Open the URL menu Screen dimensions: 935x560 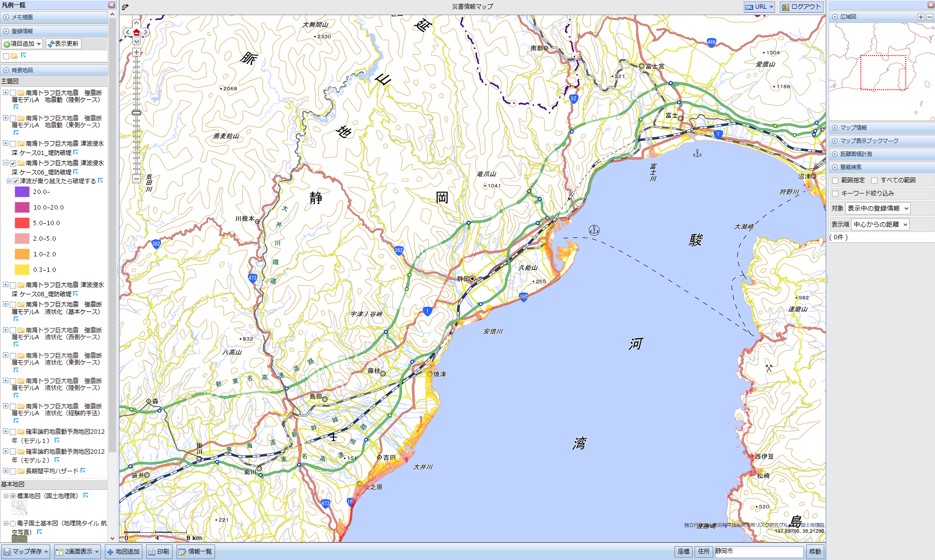(x=759, y=7)
